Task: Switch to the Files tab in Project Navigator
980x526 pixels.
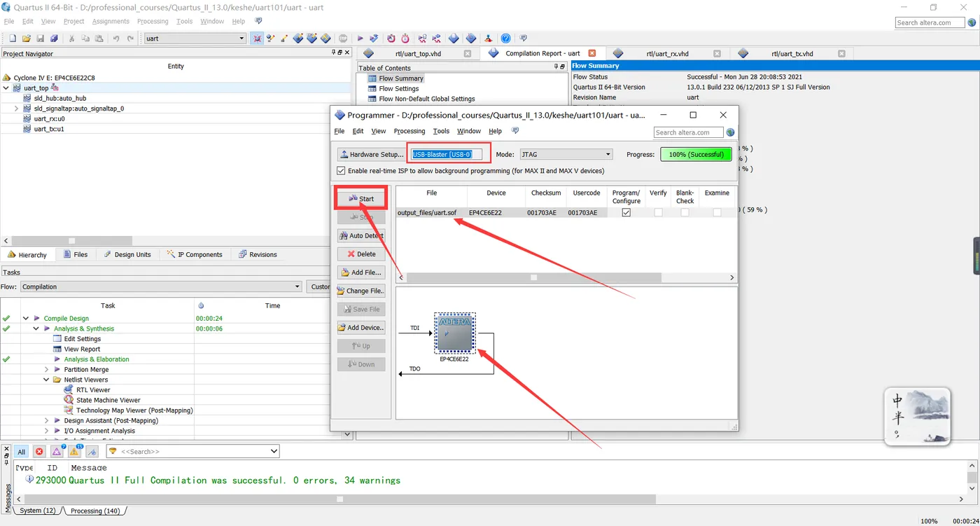Action: (76, 254)
